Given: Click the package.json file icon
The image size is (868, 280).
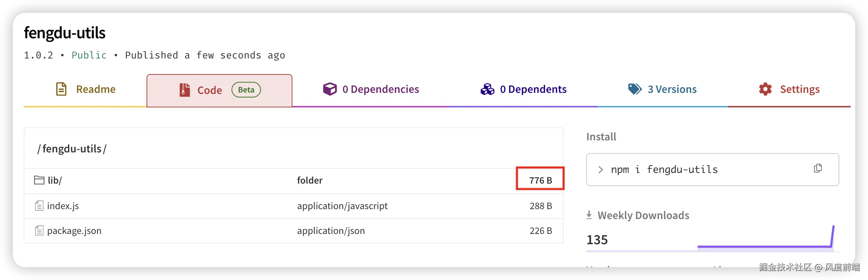Looking at the screenshot, I should pos(39,231).
